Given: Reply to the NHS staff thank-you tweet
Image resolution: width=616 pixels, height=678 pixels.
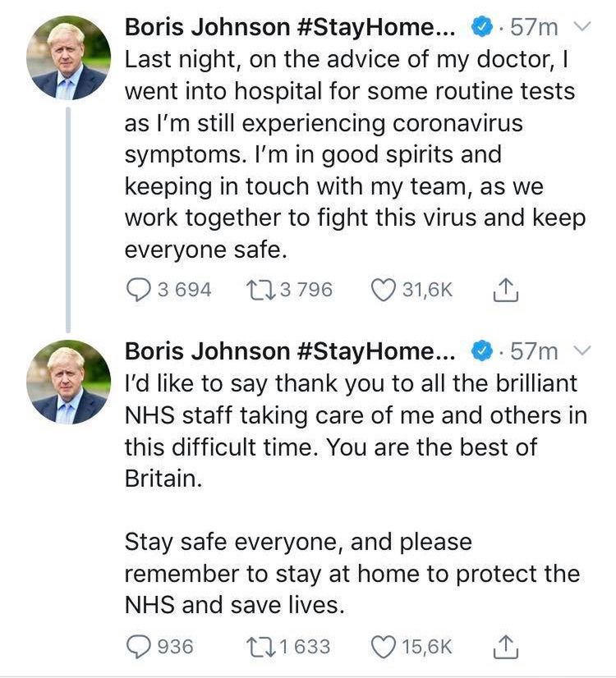Looking at the screenshot, I should coord(138,647).
